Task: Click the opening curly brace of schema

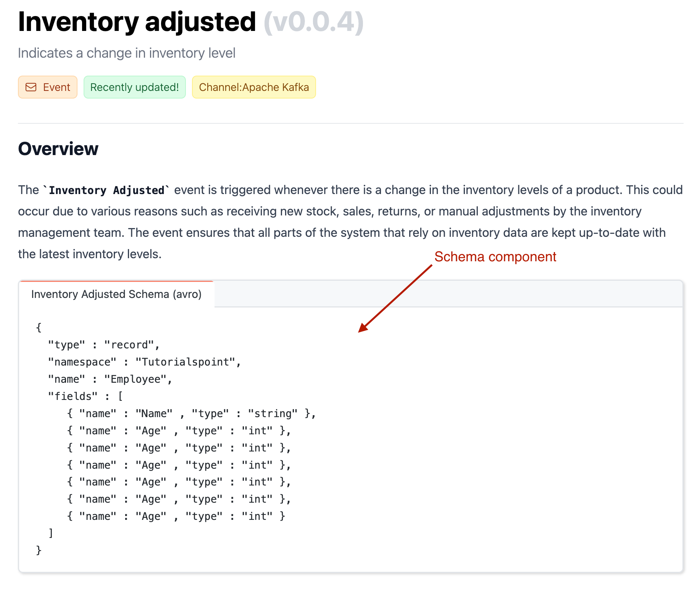Action: coord(39,328)
